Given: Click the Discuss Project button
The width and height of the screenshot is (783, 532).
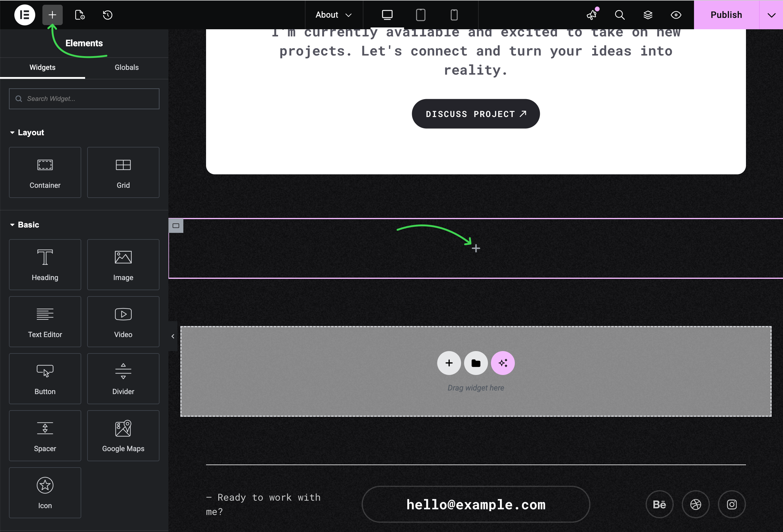Looking at the screenshot, I should (x=475, y=114).
